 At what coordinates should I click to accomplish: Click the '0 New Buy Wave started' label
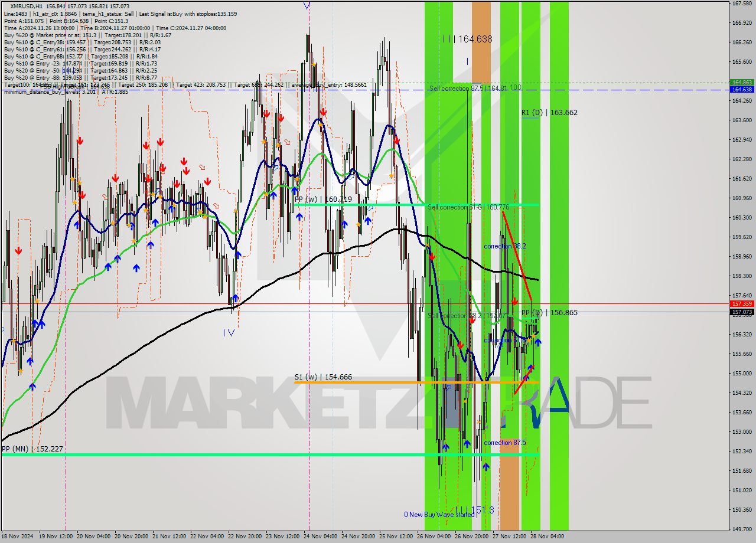[x=439, y=515]
